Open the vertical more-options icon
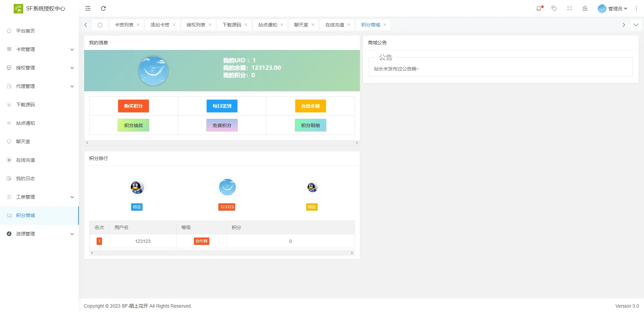The image size is (644, 313). 636,8
